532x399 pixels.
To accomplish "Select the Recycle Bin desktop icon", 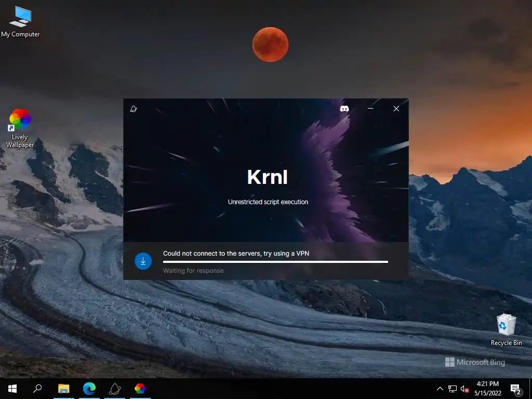I will point(506,330).
